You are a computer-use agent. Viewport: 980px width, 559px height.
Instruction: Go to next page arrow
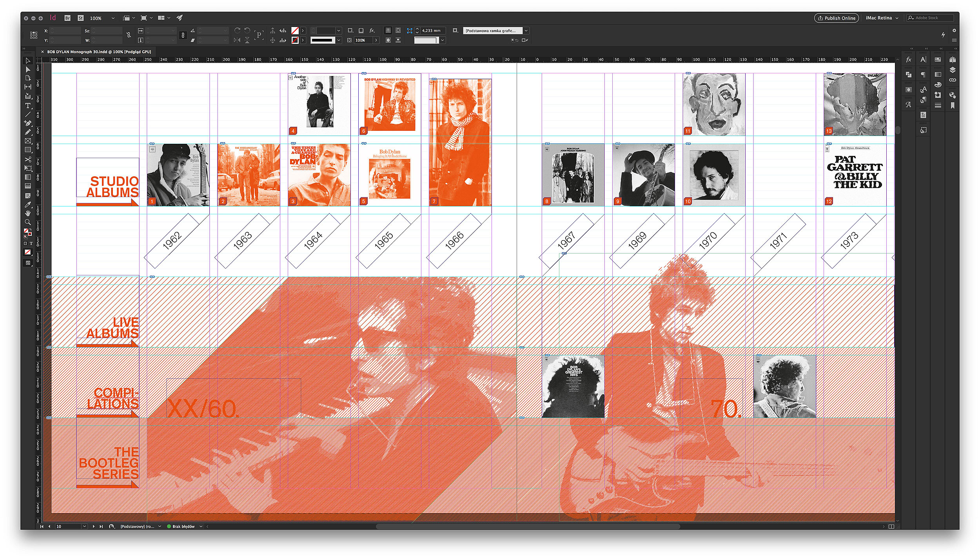coord(93,526)
